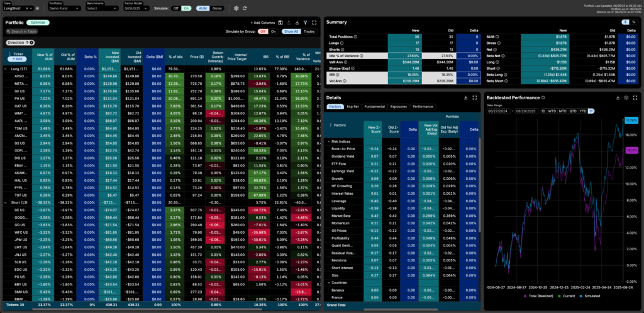Switch table to Trades only
This screenshot has height=313, width=644.
pos(309,31)
